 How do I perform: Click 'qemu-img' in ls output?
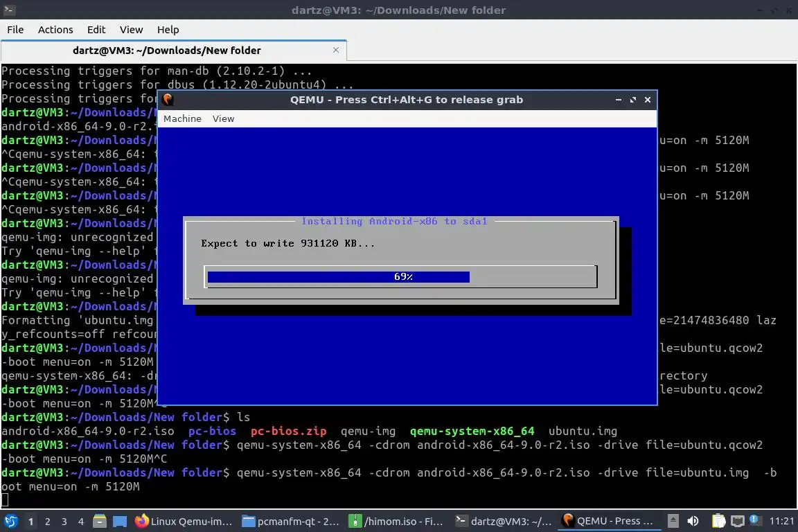click(x=368, y=431)
